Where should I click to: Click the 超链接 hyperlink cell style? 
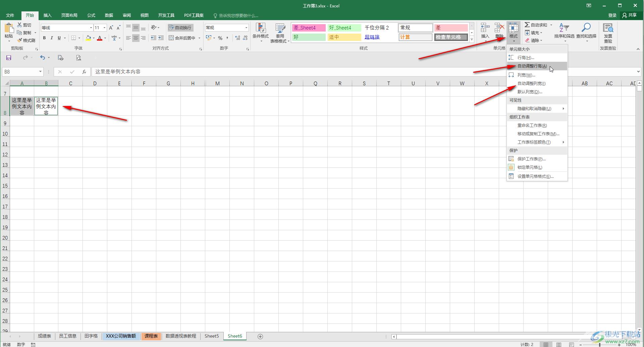tap(372, 37)
